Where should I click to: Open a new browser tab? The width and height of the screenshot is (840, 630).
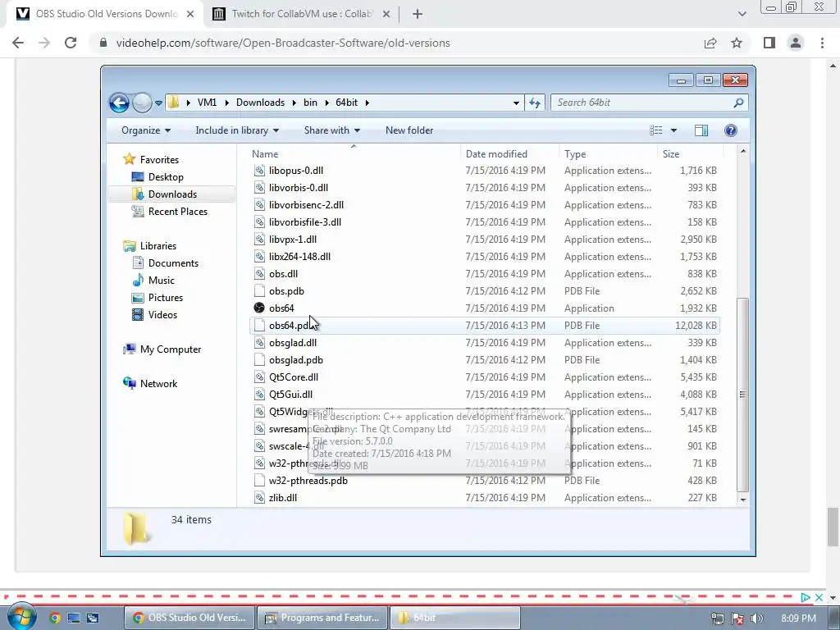(418, 14)
